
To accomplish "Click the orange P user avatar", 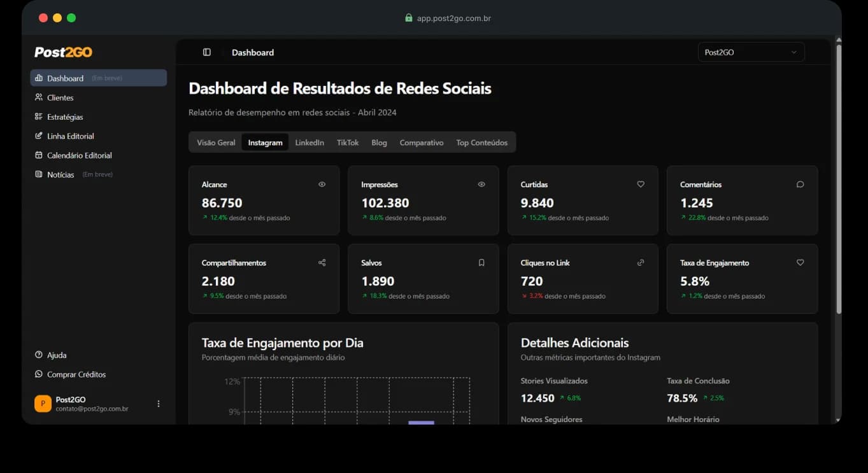I will click(43, 404).
